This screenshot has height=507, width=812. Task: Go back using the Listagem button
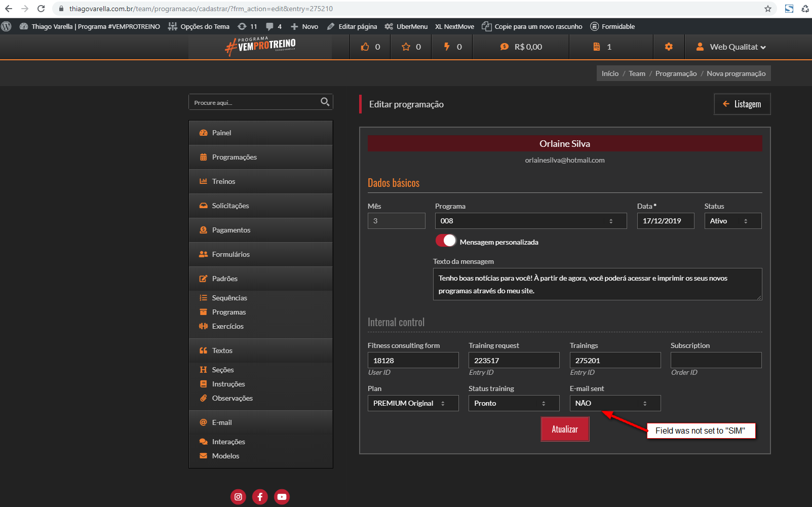point(742,104)
